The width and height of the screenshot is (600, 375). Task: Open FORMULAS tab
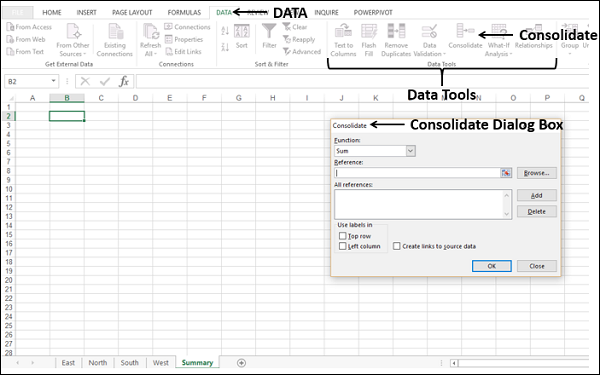click(x=184, y=12)
